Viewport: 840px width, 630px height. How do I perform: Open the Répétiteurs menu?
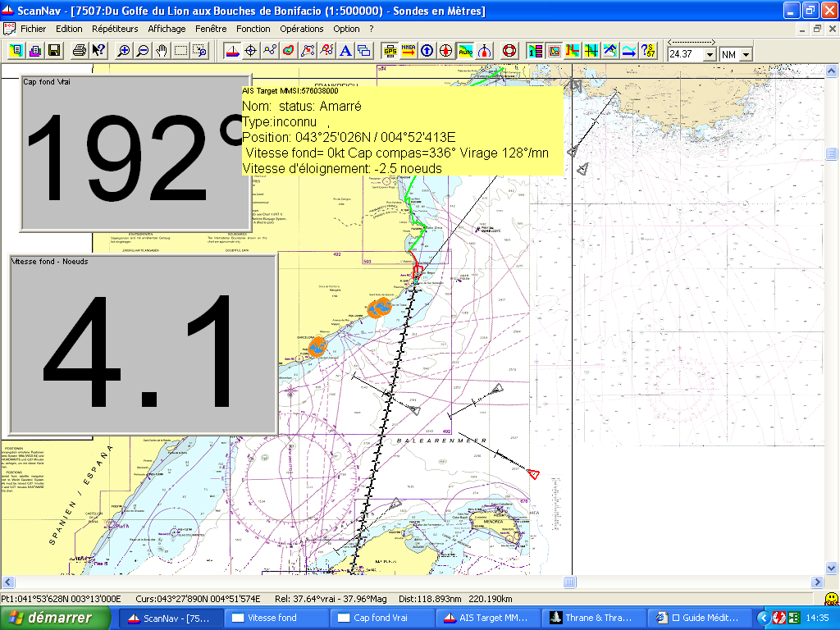[115, 29]
